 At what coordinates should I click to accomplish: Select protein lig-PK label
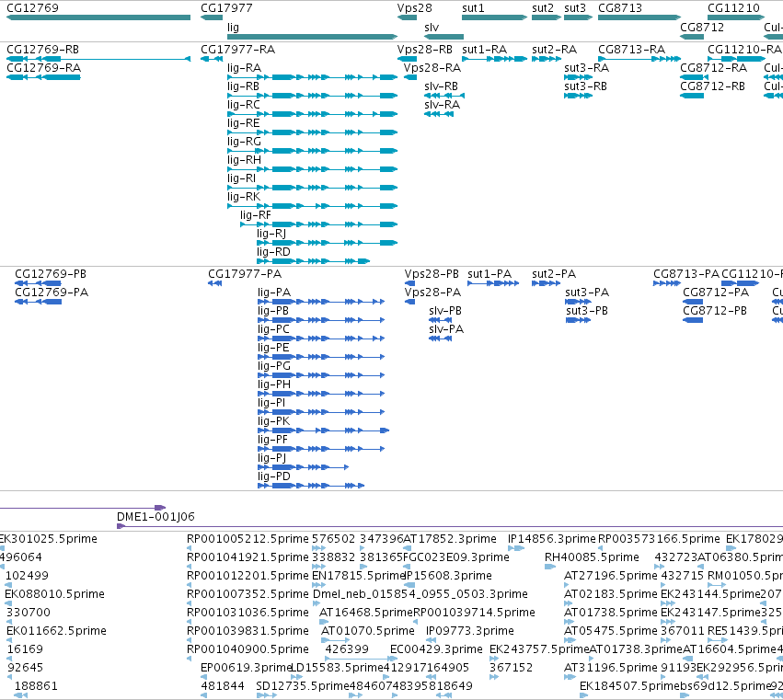click(x=273, y=421)
